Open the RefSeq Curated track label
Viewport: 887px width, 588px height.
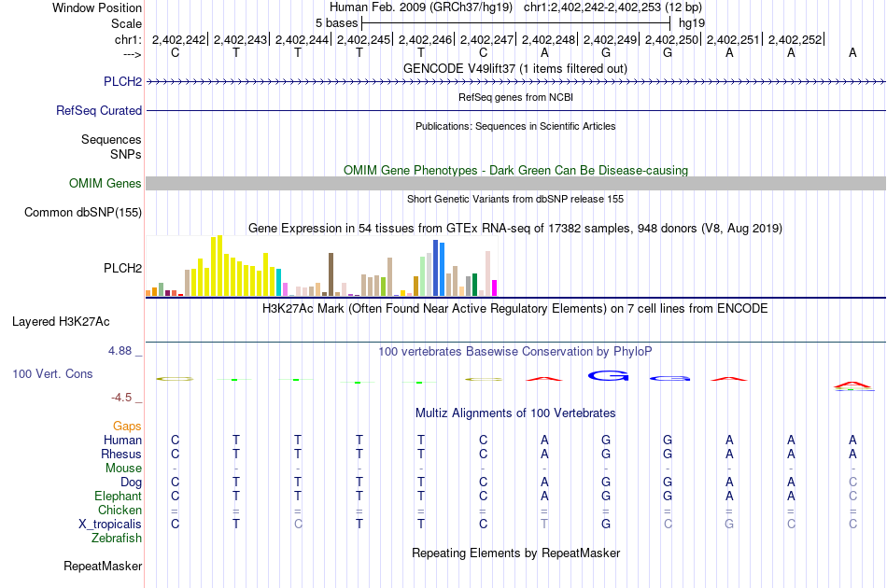pyautogui.click(x=98, y=110)
